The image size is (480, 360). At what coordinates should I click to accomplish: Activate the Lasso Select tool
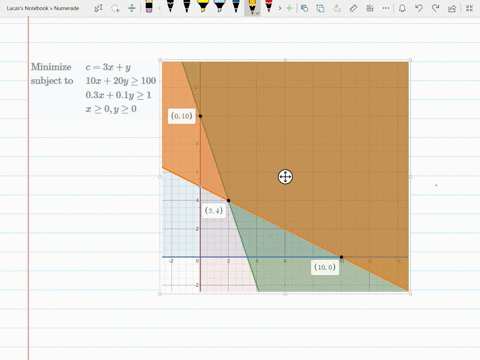[x=115, y=8]
